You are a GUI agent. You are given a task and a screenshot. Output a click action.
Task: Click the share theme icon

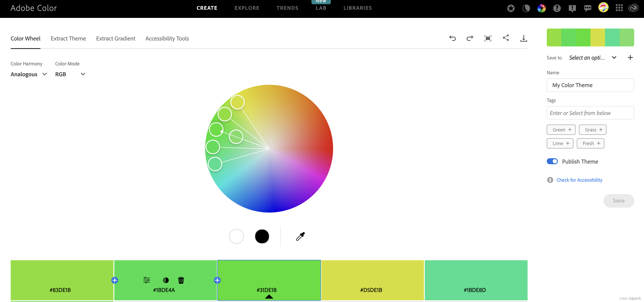click(506, 38)
